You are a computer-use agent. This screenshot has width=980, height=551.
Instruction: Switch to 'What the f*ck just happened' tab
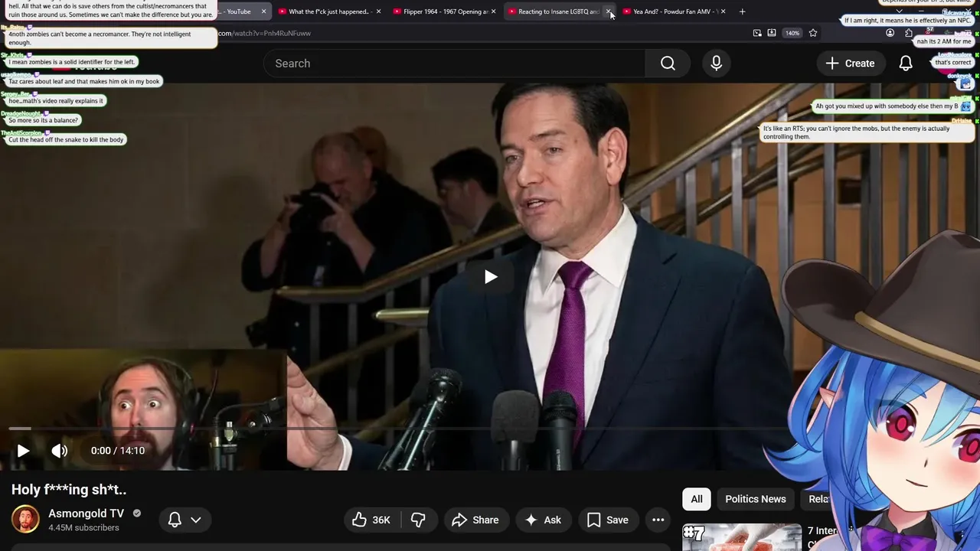click(329, 11)
